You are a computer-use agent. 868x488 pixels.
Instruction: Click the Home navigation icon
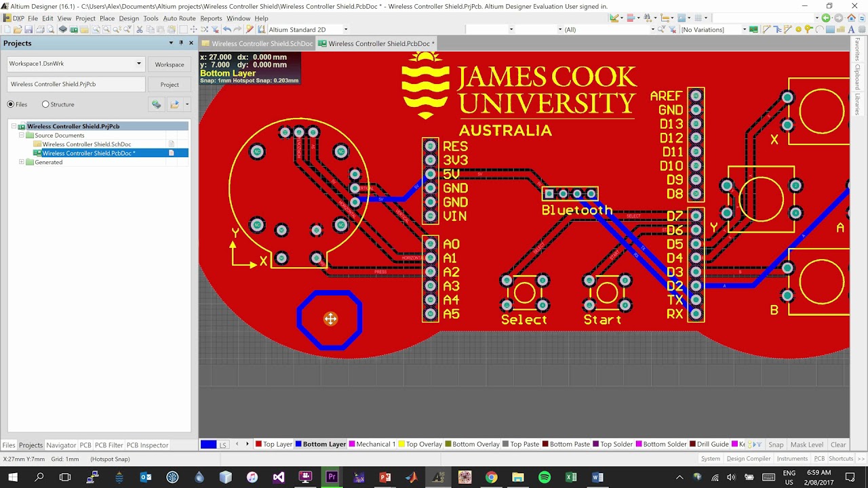point(851,18)
